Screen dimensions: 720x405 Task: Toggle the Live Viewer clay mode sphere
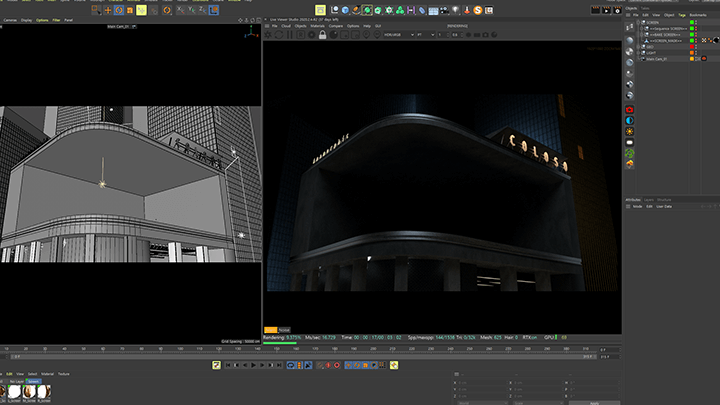coord(333,35)
